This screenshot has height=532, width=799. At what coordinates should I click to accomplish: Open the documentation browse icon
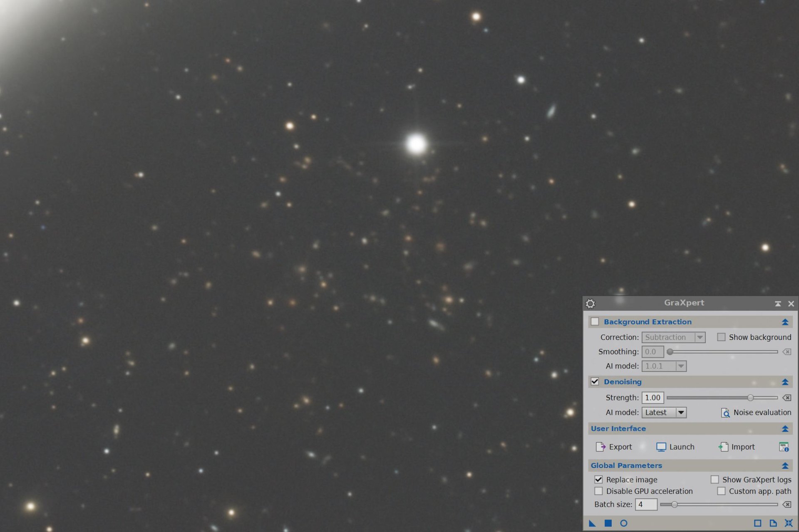pyautogui.click(x=773, y=523)
